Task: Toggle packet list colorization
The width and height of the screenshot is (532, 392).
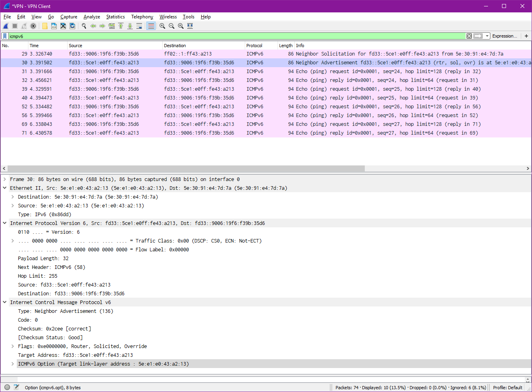Action: 151,26
